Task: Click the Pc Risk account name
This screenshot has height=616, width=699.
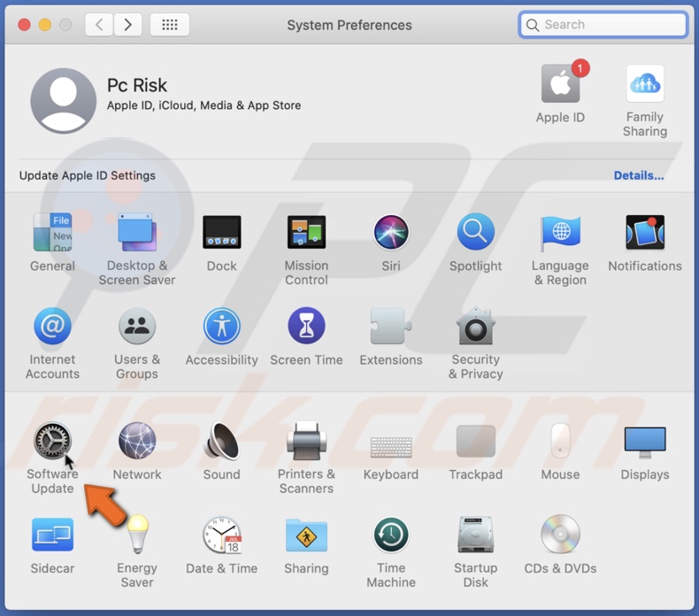Action: tap(137, 85)
